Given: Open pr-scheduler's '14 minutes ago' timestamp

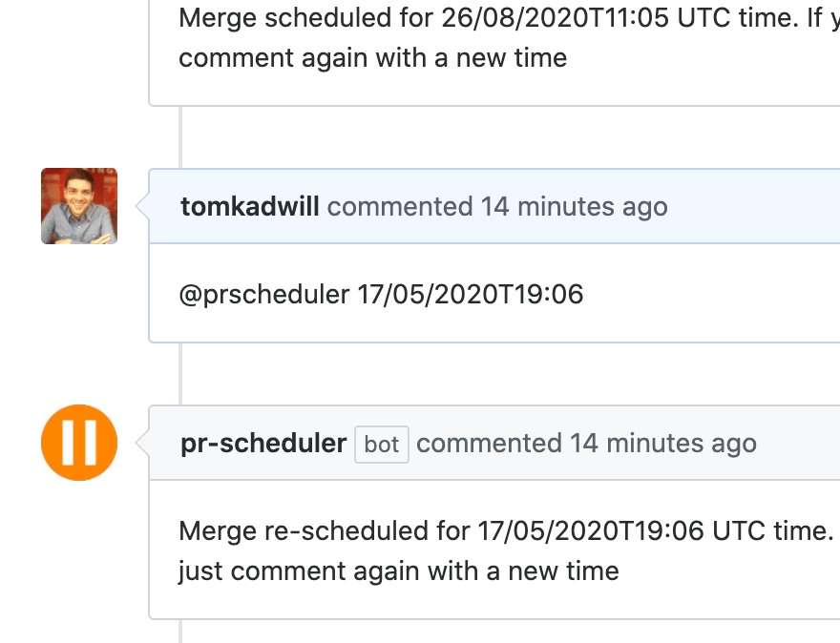Looking at the screenshot, I should pos(663,444).
